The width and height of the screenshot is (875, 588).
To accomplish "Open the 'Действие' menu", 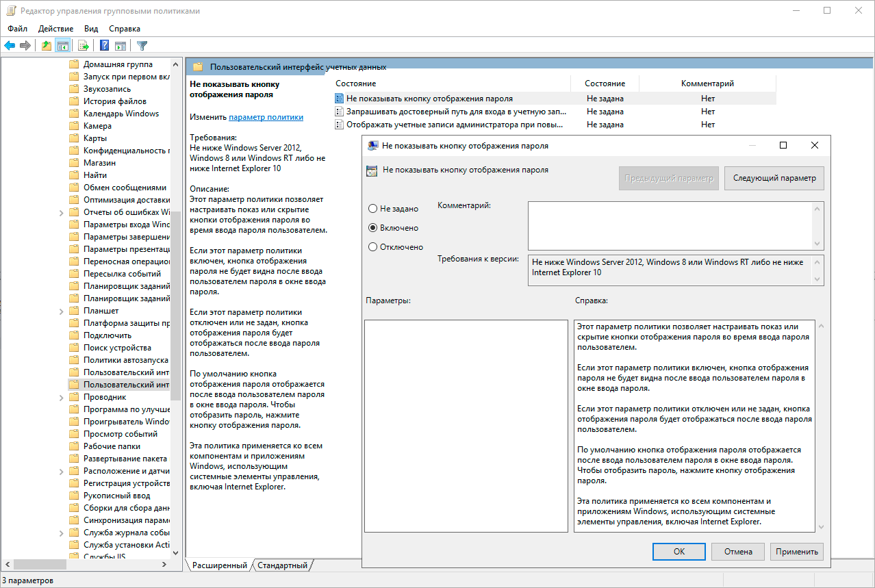I will click(x=55, y=29).
